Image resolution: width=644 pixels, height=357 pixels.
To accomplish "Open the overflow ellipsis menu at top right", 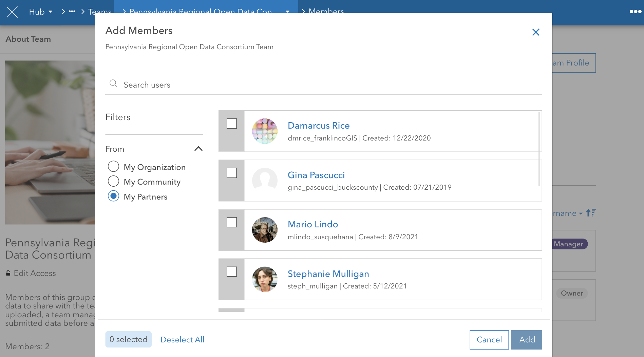I will tap(635, 11).
